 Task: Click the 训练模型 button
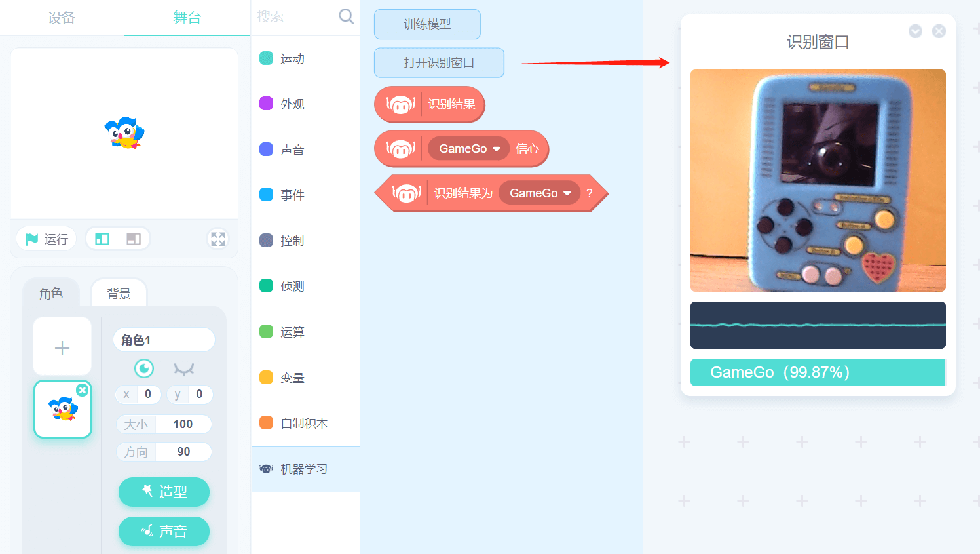point(427,24)
